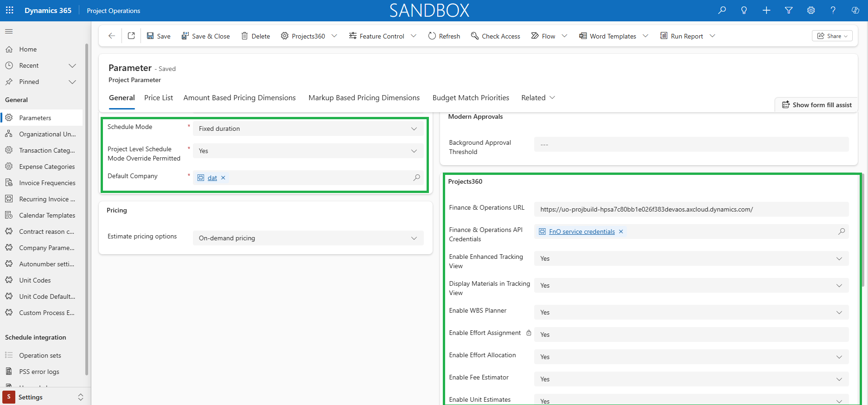Open the Schedule Mode dropdown
This screenshot has height=405, width=868.
pyautogui.click(x=308, y=129)
